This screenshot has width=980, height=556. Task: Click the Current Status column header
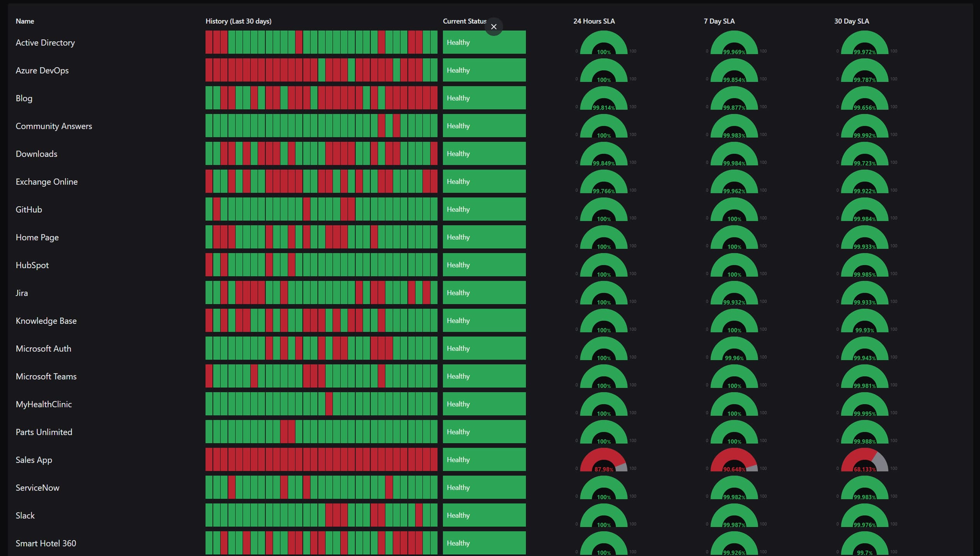tap(465, 21)
